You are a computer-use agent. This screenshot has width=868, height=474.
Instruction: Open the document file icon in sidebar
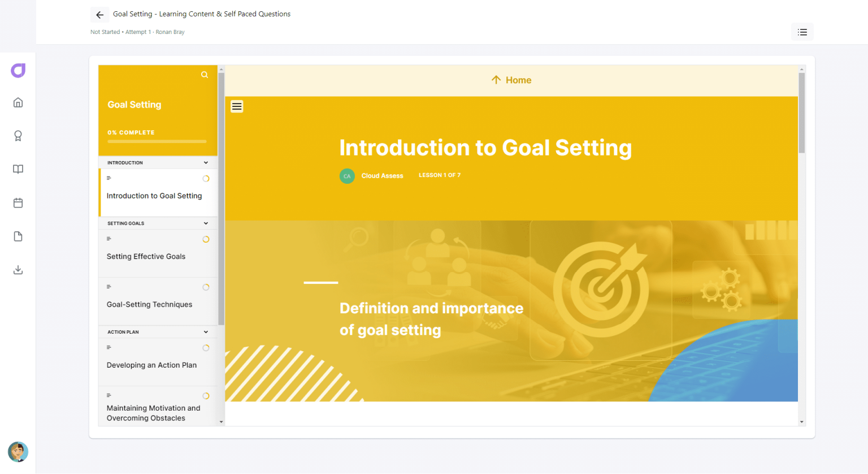click(x=18, y=236)
